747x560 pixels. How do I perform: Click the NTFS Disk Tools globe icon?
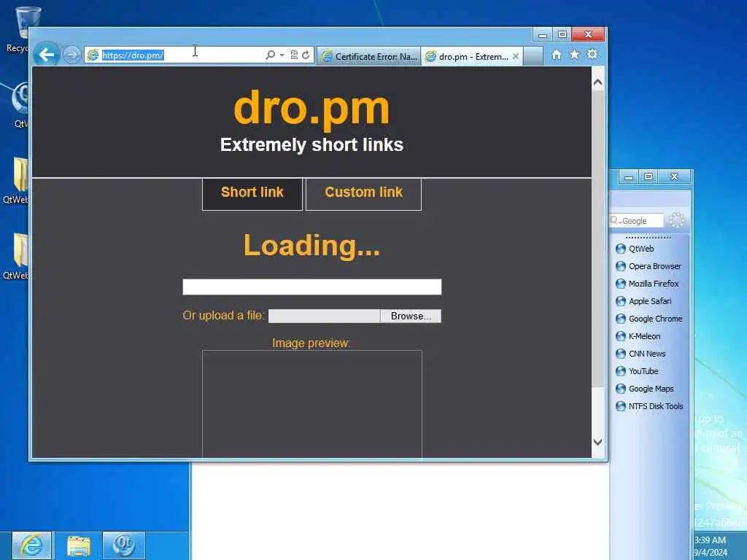coord(621,406)
